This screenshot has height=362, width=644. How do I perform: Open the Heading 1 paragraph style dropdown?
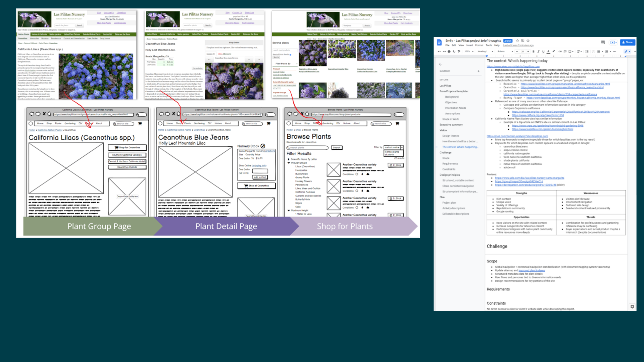click(485, 51)
